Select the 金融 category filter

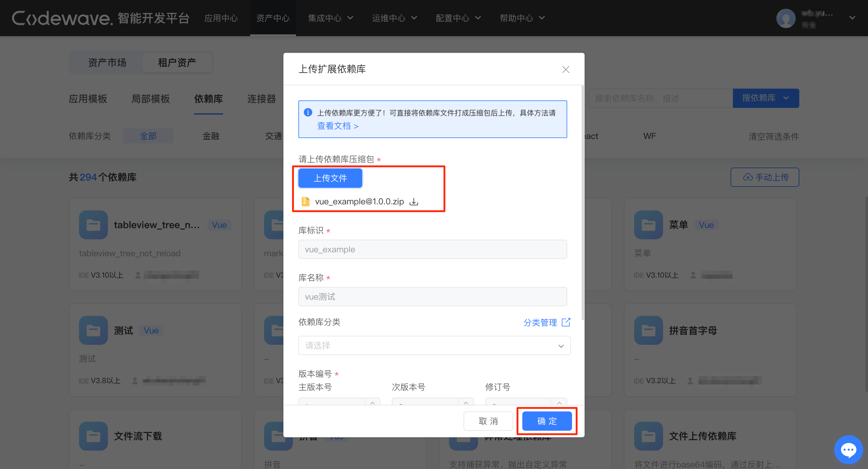[x=211, y=136]
